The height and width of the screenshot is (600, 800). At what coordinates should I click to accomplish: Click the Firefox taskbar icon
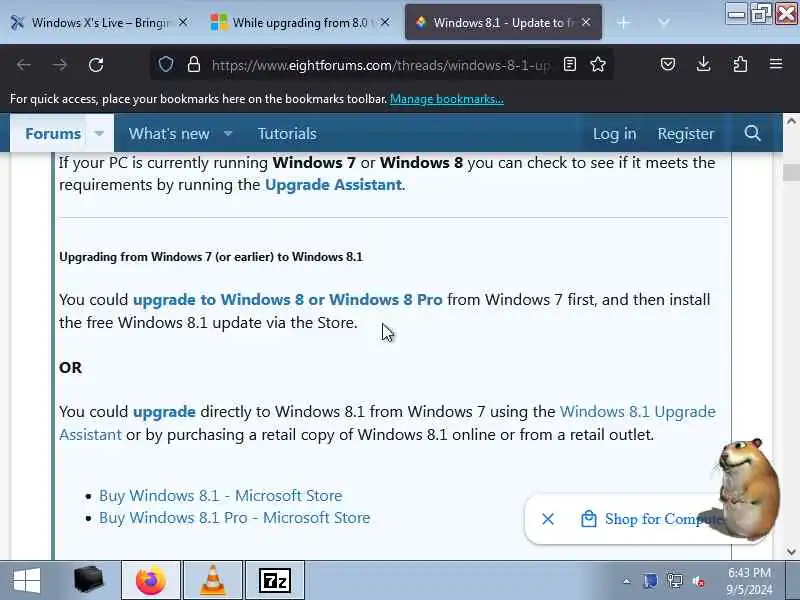[x=151, y=580]
